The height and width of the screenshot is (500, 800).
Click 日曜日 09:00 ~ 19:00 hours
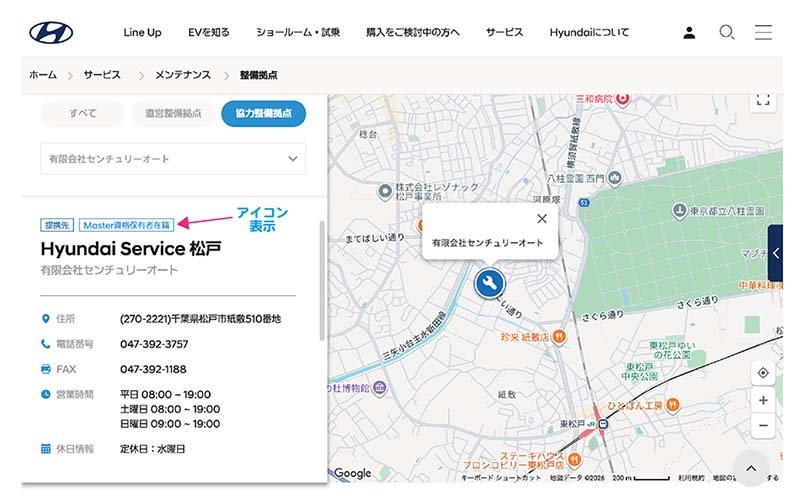point(170,424)
